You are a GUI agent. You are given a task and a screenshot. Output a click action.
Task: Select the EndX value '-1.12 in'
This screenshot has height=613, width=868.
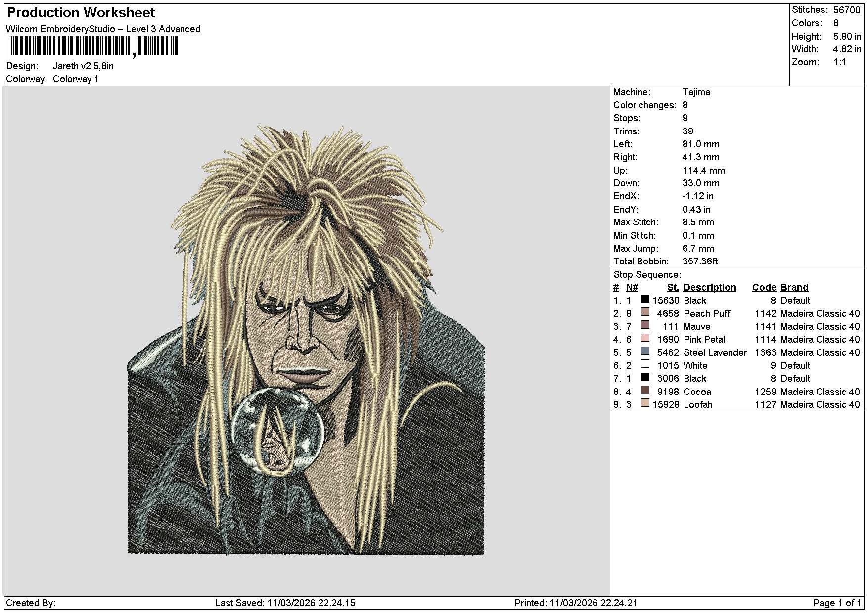[698, 196]
